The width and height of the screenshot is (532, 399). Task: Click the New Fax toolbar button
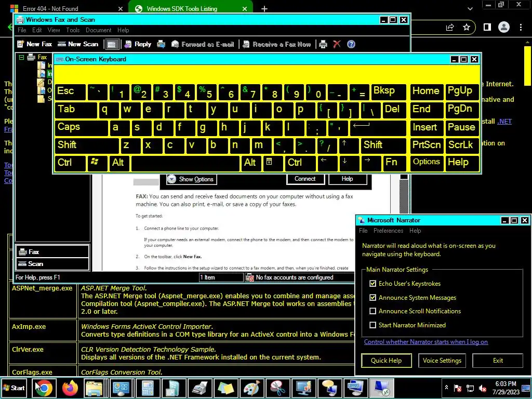coord(35,44)
